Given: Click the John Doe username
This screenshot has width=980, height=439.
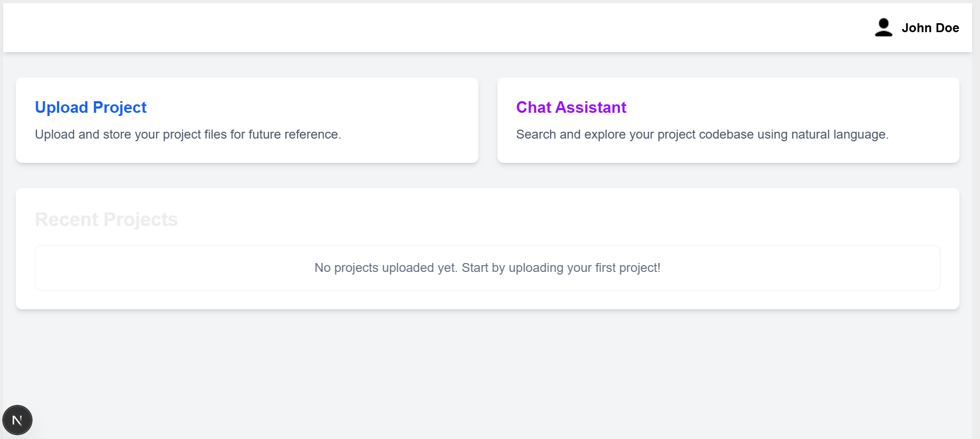Looking at the screenshot, I should click(x=930, y=28).
